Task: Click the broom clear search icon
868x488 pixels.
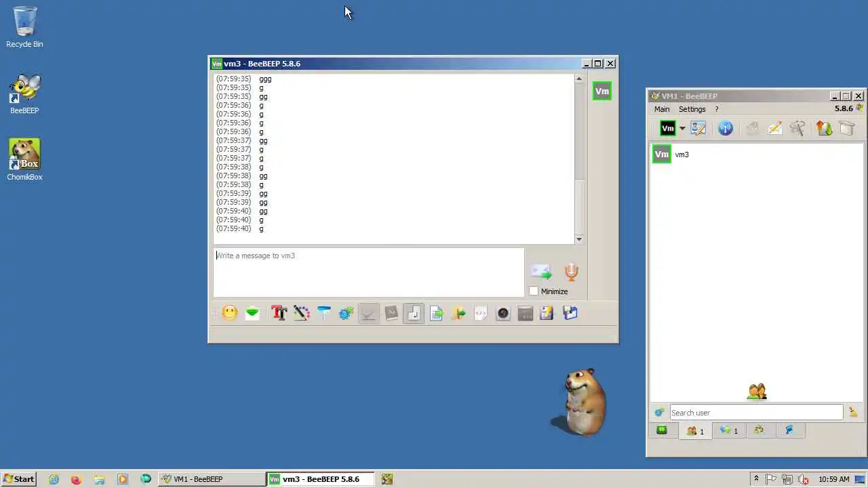Action: pyautogui.click(x=853, y=413)
